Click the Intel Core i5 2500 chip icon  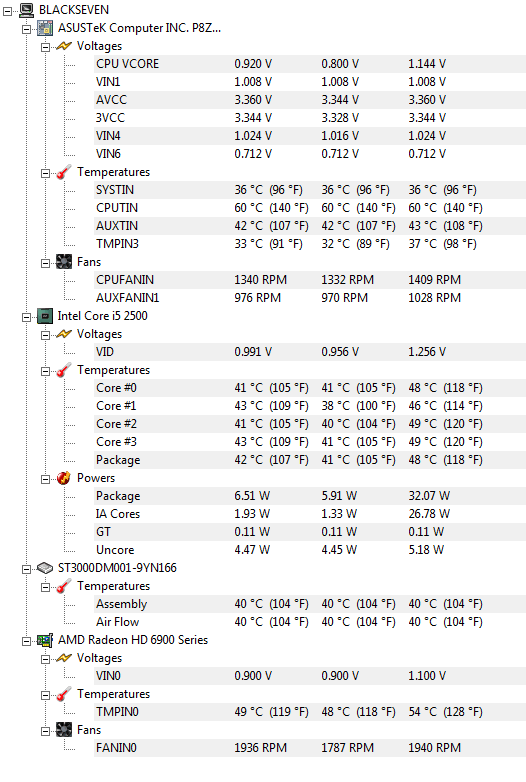(x=45, y=316)
